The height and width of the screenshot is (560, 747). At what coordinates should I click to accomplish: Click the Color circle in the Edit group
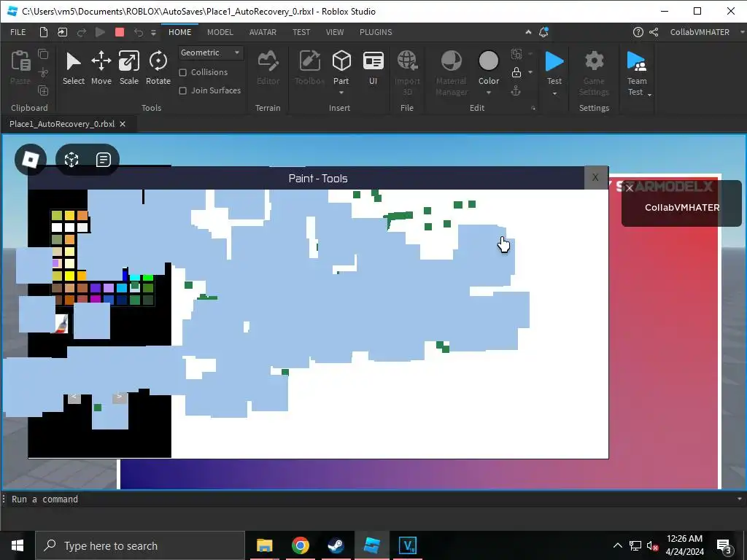pos(488,61)
